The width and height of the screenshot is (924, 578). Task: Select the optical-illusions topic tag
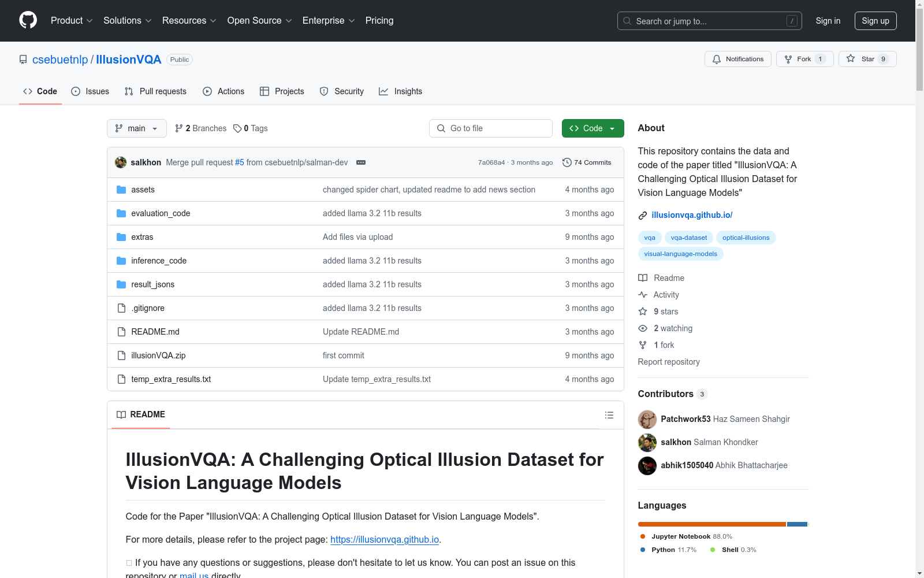click(746, 238)
